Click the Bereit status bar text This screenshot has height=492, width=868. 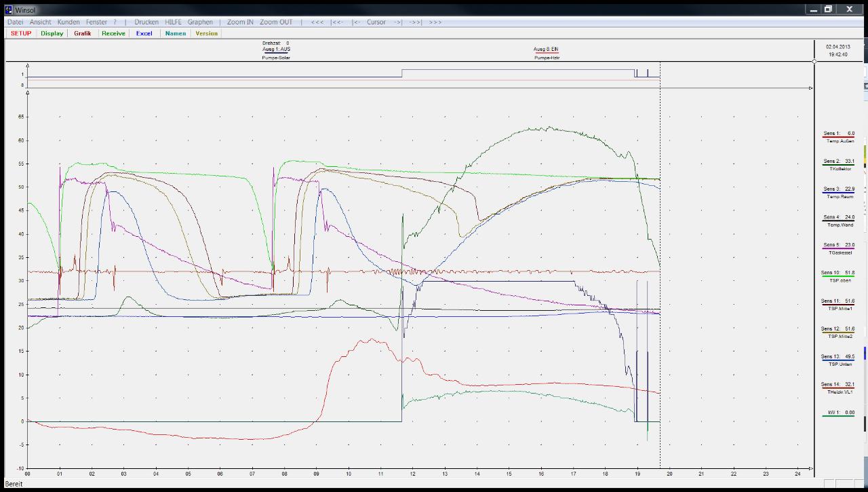14,484
